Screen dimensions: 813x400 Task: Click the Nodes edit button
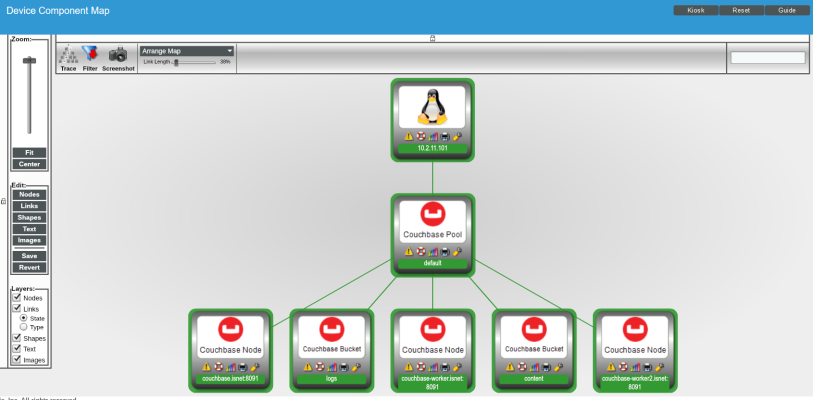(x=30, y=195)
